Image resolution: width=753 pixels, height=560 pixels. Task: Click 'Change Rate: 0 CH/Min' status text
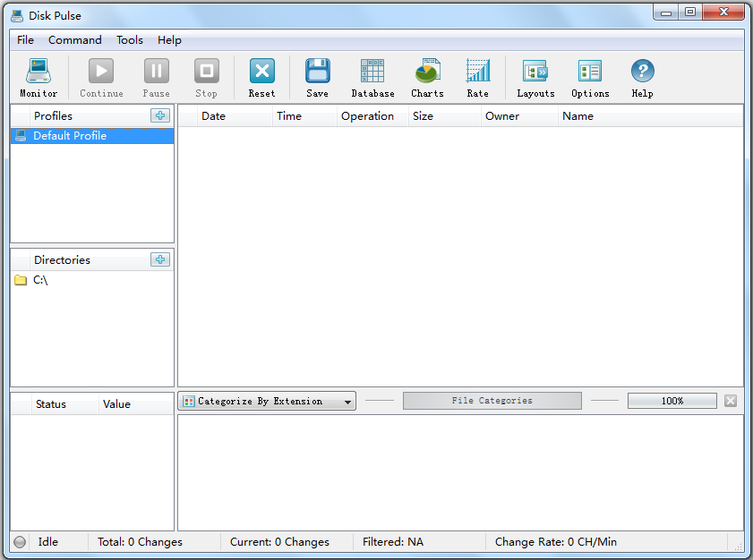(x=556, y=542)
